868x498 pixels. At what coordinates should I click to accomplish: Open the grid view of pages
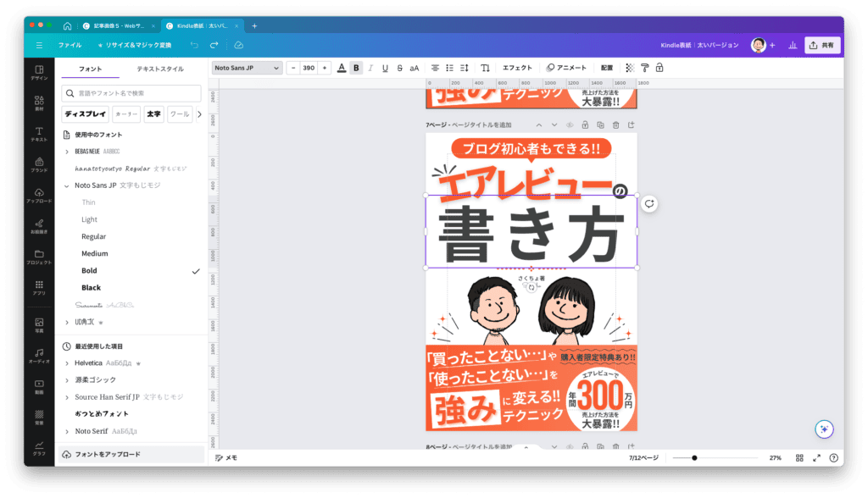[x=799, y=458]
